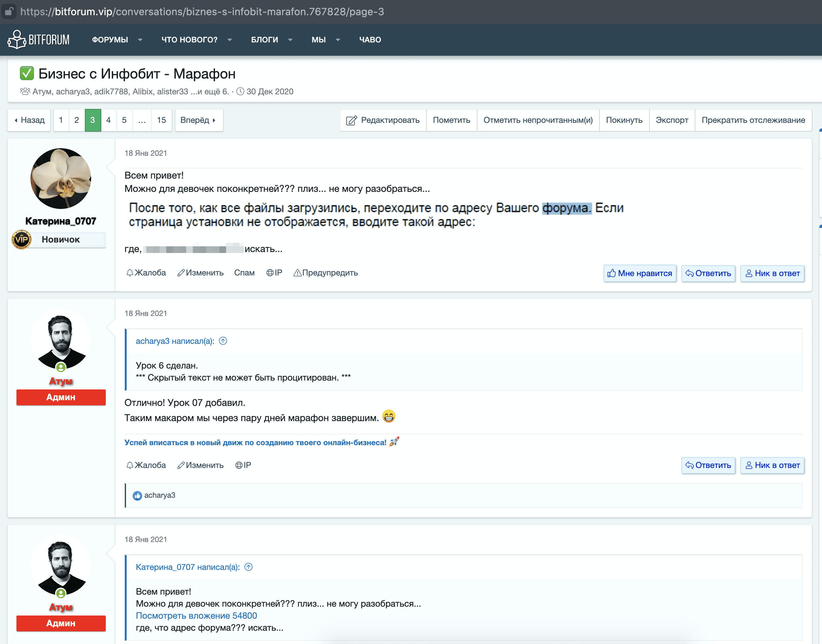Report Атум's second post with Жалоба
Image resolution: width=822 pixels, height=644 pixels.
coord(146,465)
